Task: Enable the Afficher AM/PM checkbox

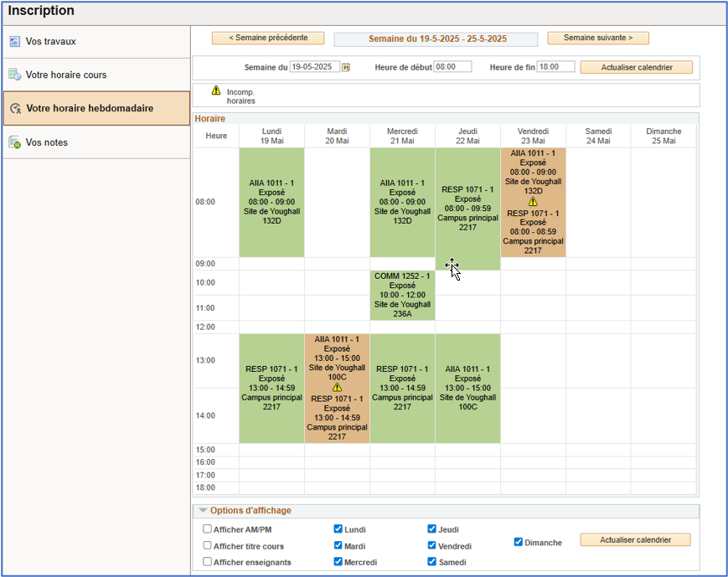Action: click(207, 529)
